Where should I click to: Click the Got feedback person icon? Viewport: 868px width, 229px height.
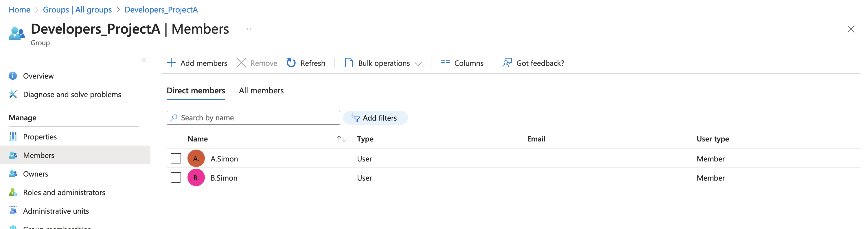(x=507, y=63)
